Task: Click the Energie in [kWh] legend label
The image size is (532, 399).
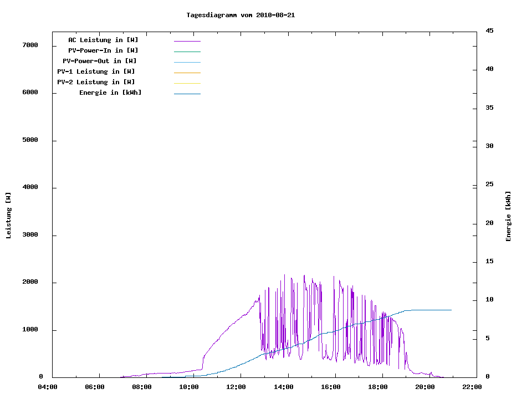Action: click(110, 93)
